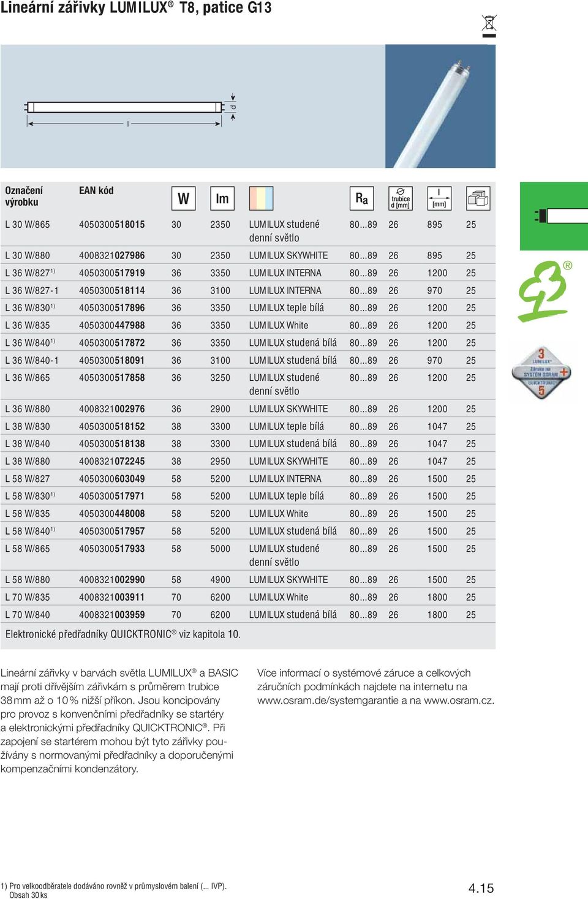Click EAN code 4050300517919

pos(112,273)
